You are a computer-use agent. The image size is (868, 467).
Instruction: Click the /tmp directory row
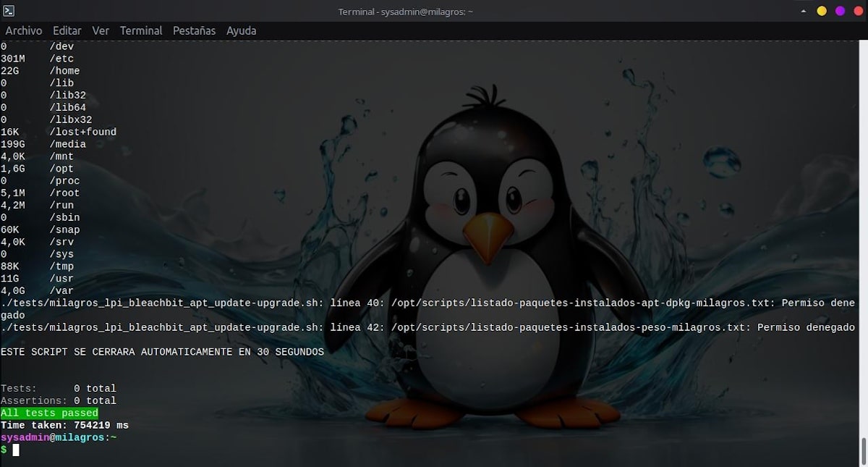pos(38,266)
